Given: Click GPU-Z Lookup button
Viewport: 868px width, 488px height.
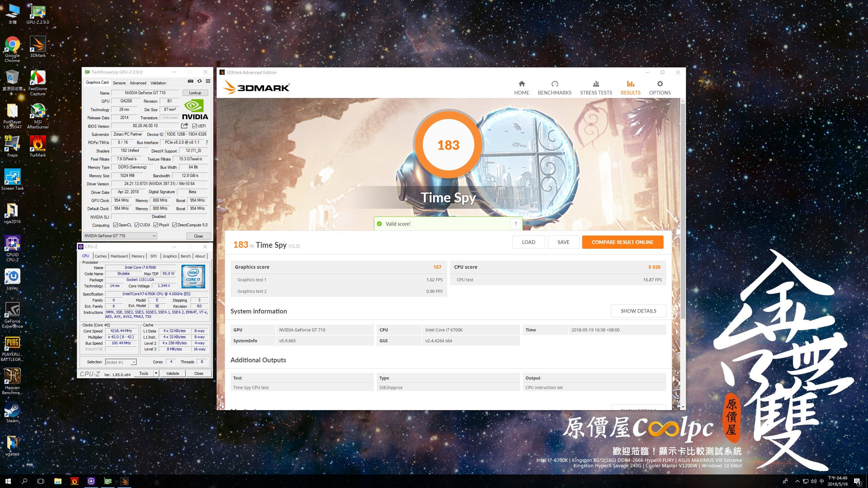Looking at the screenshot, I should tap(195, 93).
